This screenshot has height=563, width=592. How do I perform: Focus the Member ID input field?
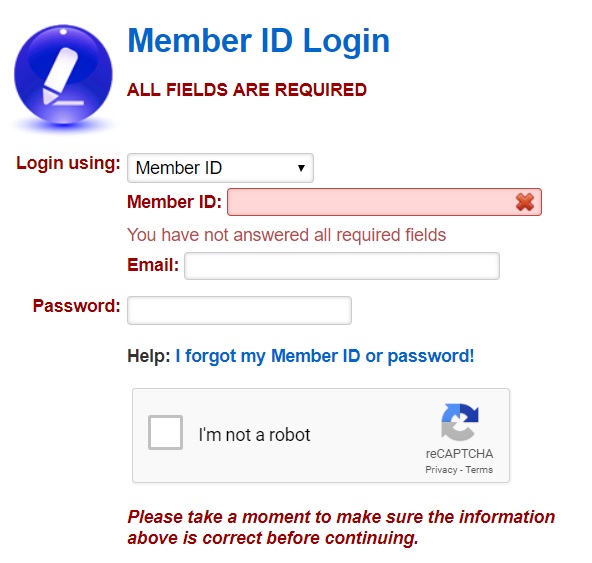click(384, 202)
